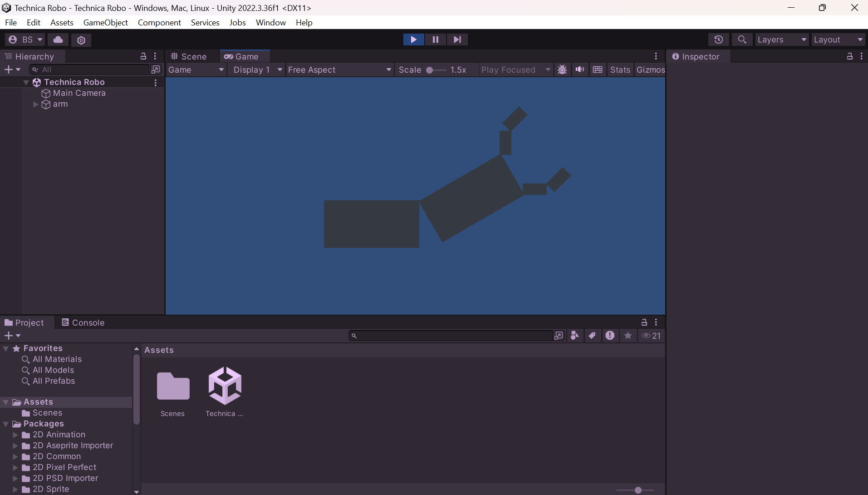This screenshot has height=495, width=868.
Task: Open the Undo History icon
Action: pyautogui.click(x=718, y=40)
